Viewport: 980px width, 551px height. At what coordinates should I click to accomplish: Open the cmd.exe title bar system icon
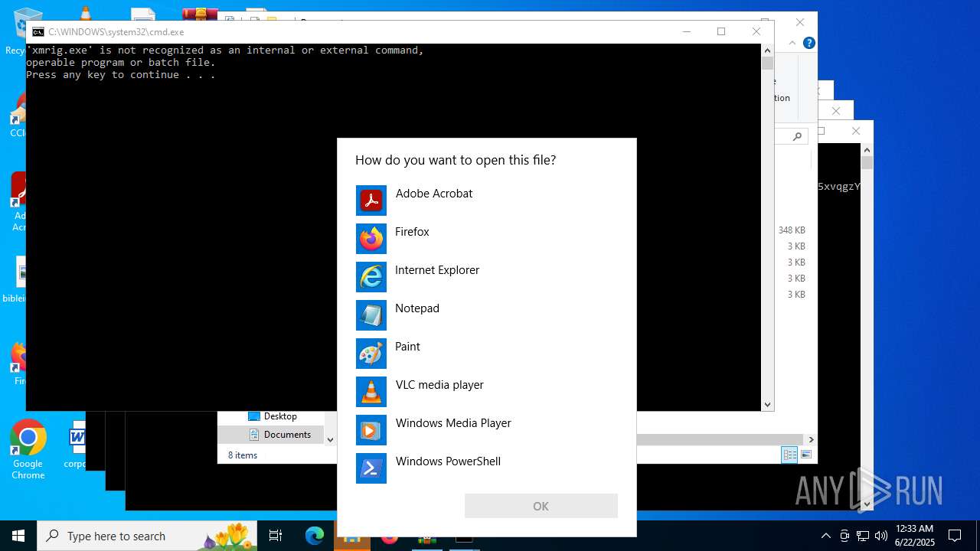(38, 32)
